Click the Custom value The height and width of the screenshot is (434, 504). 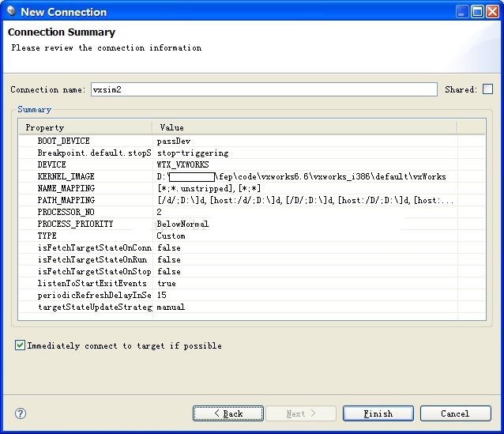point(171,236)
